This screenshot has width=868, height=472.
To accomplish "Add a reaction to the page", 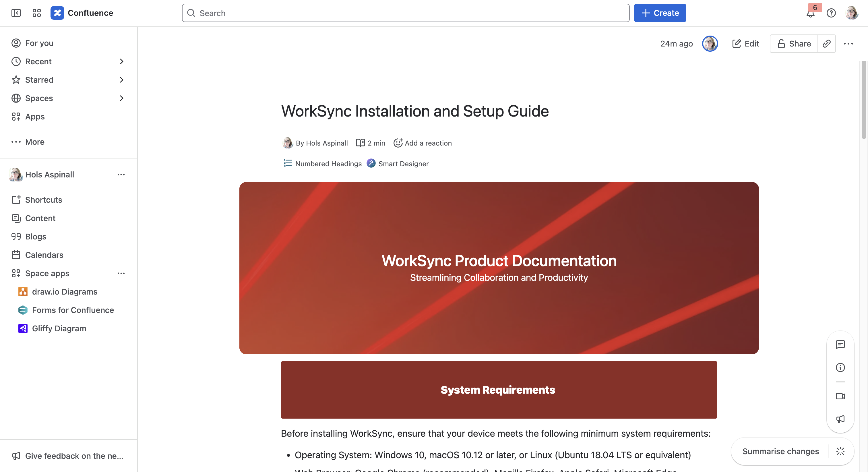I will click(423, 143).
